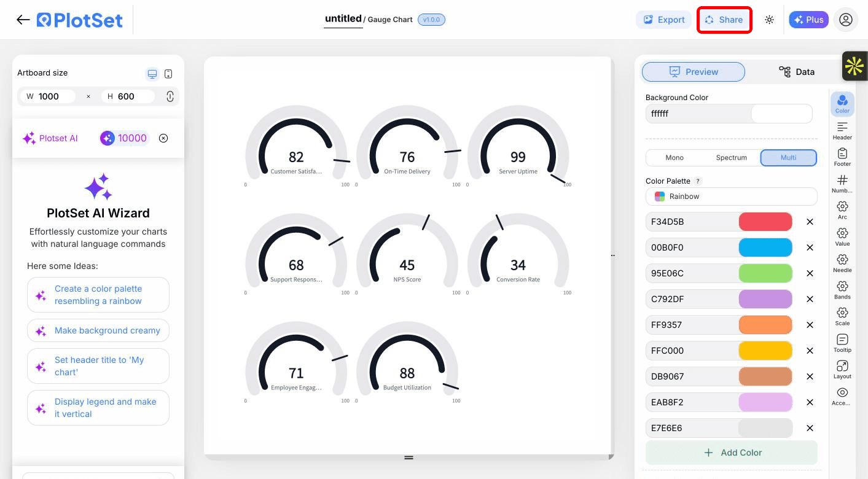Viewport: 868px width, 479px height.
Task: Open the Scale settings sidebar icon
Action: 842,316
